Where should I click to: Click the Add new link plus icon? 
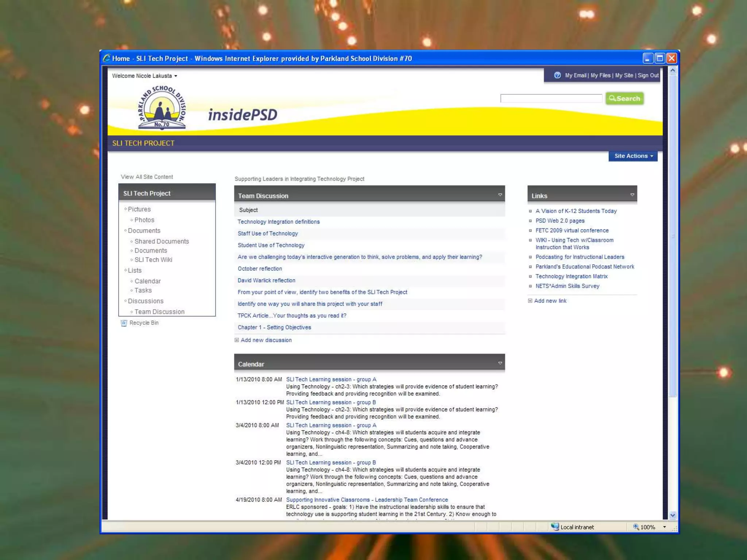(x=530, y=301)
